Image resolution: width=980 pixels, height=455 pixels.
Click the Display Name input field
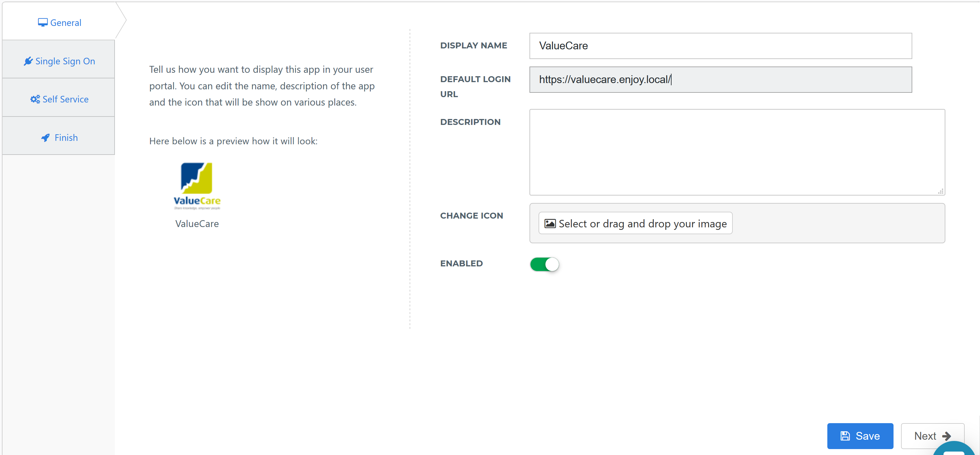pyautogui.click(x=720, y=46)
